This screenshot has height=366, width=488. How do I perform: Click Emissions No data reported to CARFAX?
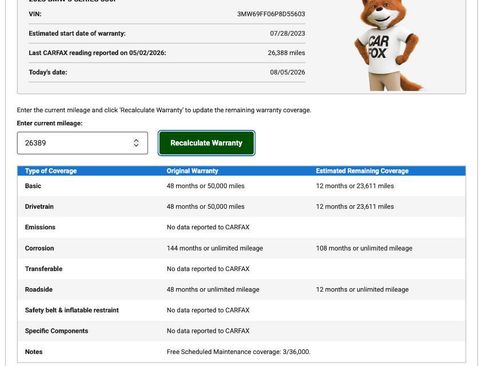coord(208,227)
